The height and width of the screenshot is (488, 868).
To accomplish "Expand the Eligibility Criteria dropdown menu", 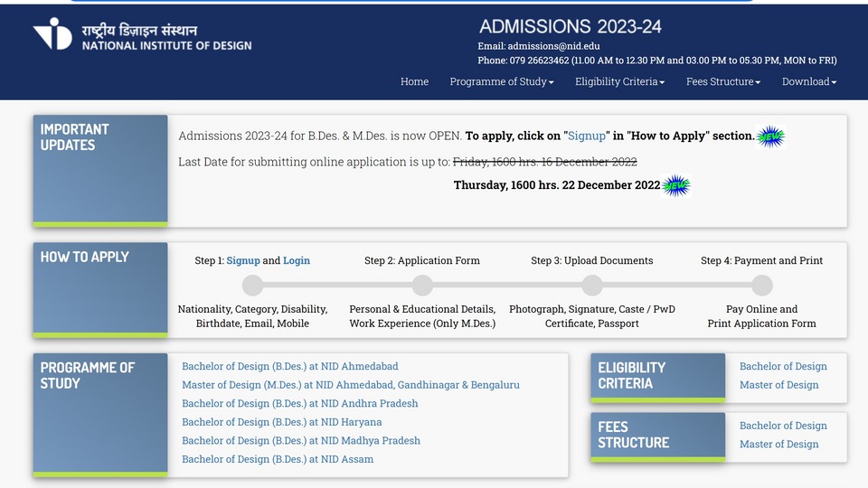I will 619,82.
